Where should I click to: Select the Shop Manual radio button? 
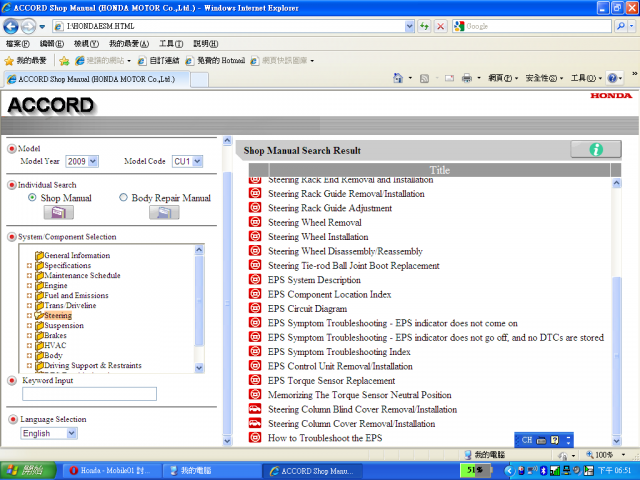coord(32,198)
